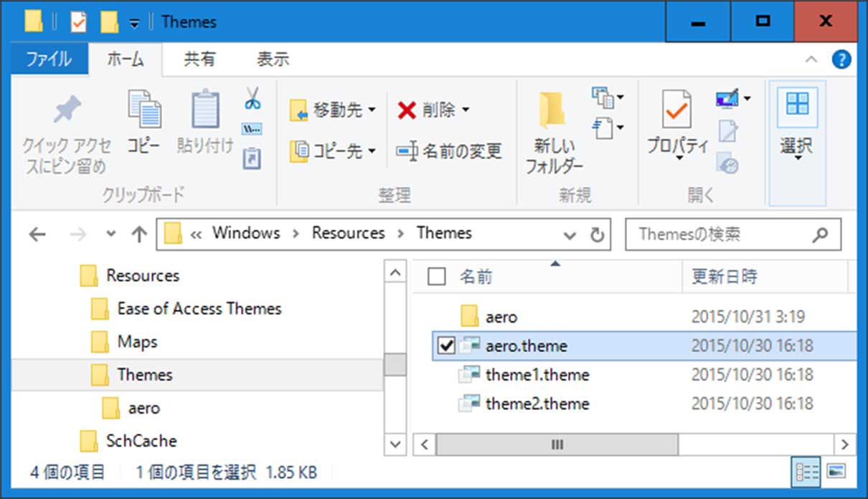Viewport: 868px width, 499px height.
Task: Click the Edit icon in the Open (開く) group
Action: 729,131
